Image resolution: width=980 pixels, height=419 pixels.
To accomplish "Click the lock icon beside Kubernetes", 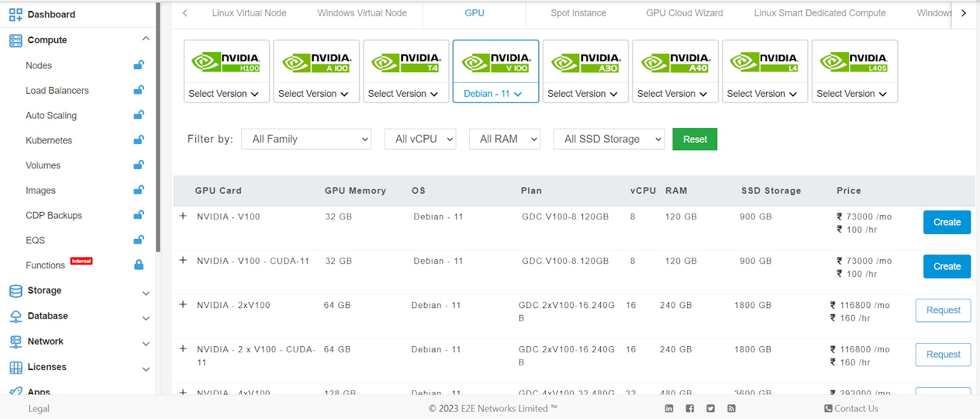I will 139,140.
